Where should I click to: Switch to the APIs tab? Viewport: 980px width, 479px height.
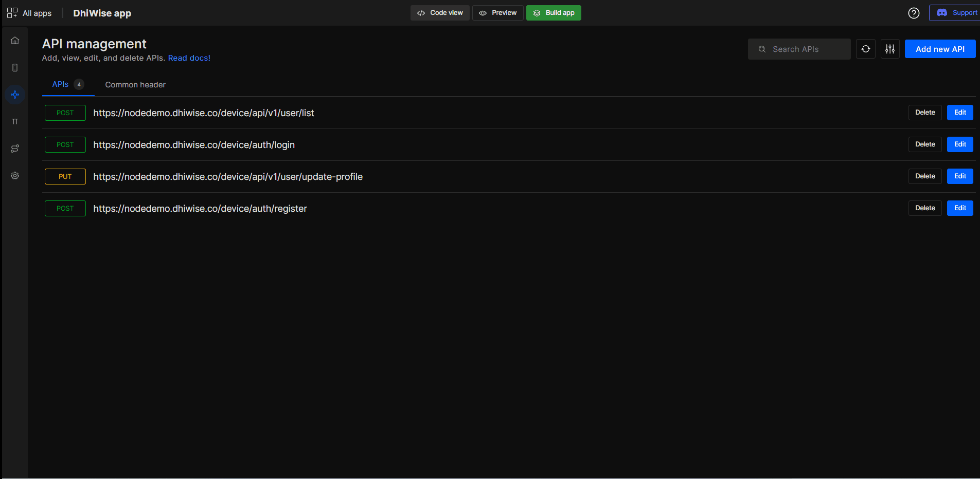click(60, 84)
